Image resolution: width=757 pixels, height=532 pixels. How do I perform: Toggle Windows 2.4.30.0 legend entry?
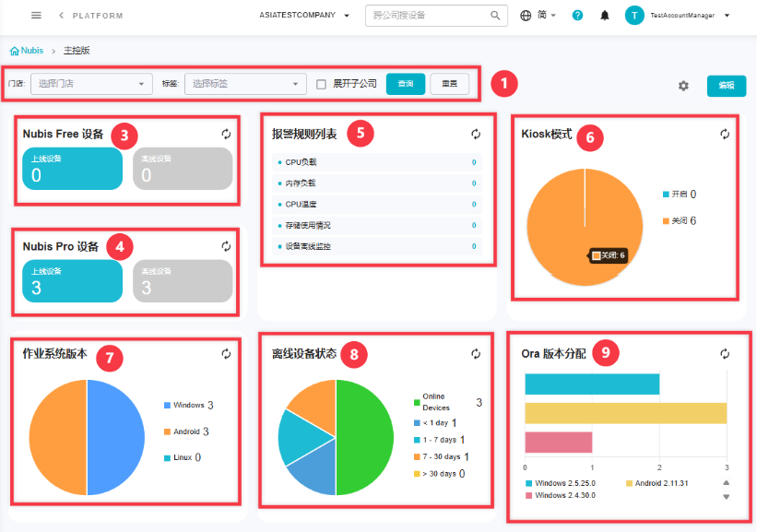pos(561,495)
